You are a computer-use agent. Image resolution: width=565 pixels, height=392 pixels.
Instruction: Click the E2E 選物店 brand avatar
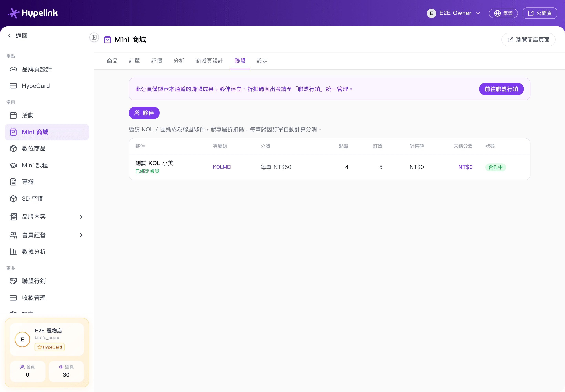22,339
